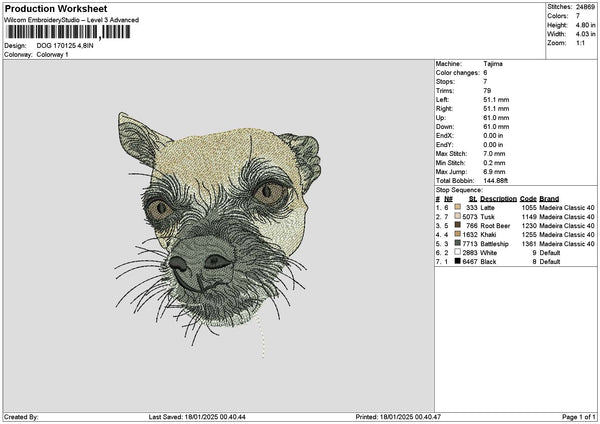This screenshot has width=600, height=424.
Task: Click the dog embroidery design preview
Action: (x=218, y=233)
